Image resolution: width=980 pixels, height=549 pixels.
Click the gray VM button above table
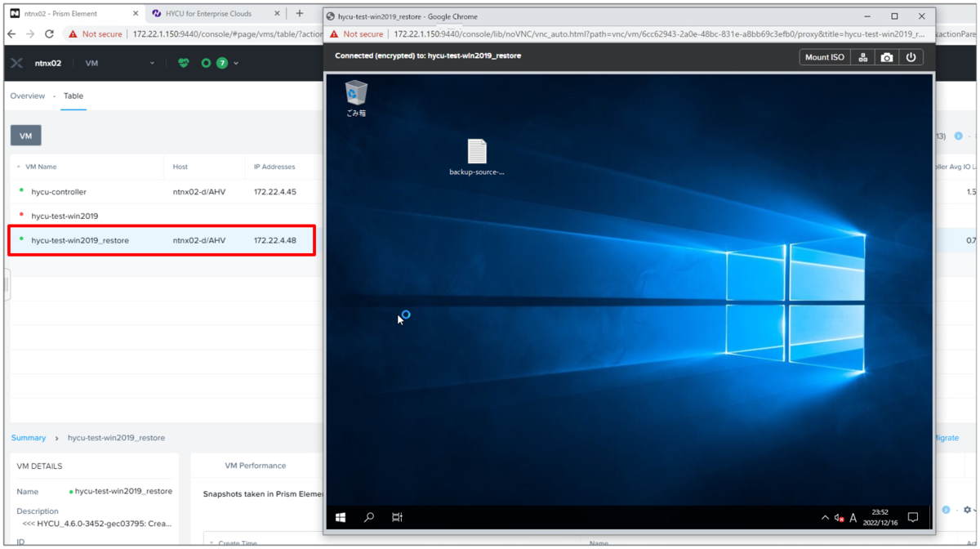(x=25, y=136)
